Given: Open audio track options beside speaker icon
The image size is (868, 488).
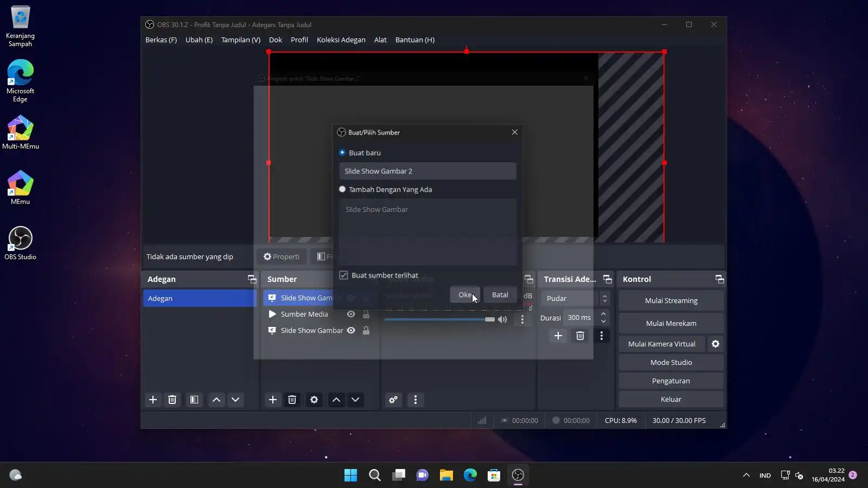Looking at the screenshot, I should coord(522,319).
